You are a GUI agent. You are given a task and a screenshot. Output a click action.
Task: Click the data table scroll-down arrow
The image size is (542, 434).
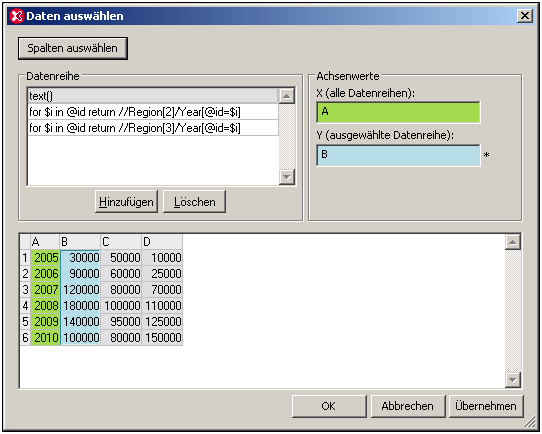tap(513, 380)
